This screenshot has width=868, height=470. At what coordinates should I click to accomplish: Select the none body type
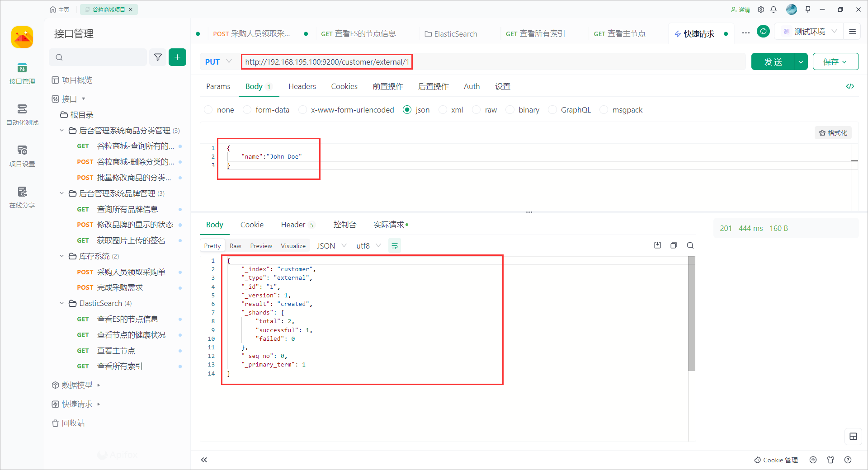tap(208, 110)
